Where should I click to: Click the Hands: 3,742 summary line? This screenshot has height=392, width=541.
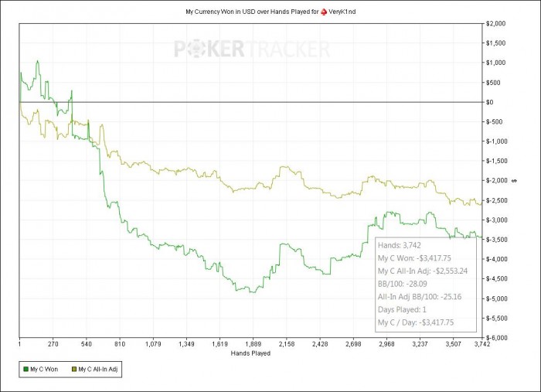coord(400,245)
